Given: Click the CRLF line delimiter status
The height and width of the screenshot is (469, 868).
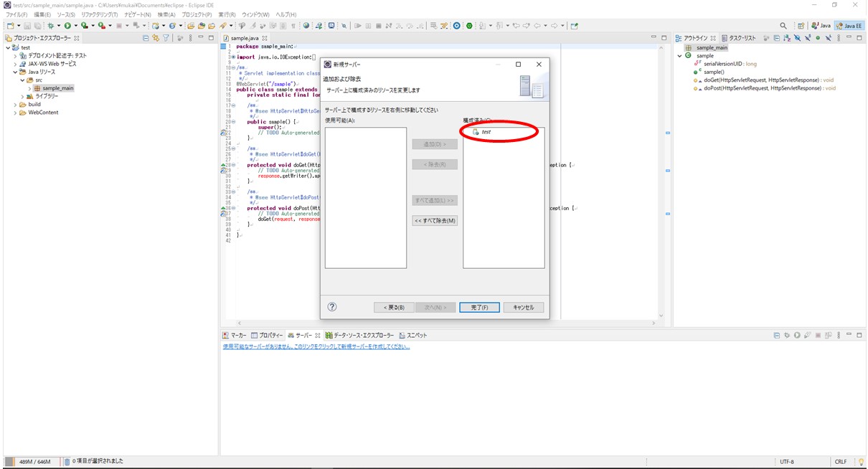Looking at the screenshot, I should [x=841, y=462].
